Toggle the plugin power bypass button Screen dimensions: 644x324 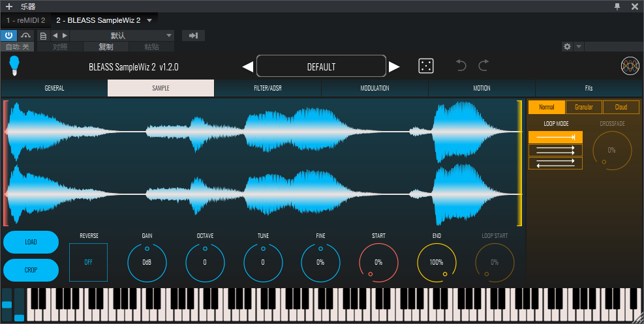tap(8, 35)
